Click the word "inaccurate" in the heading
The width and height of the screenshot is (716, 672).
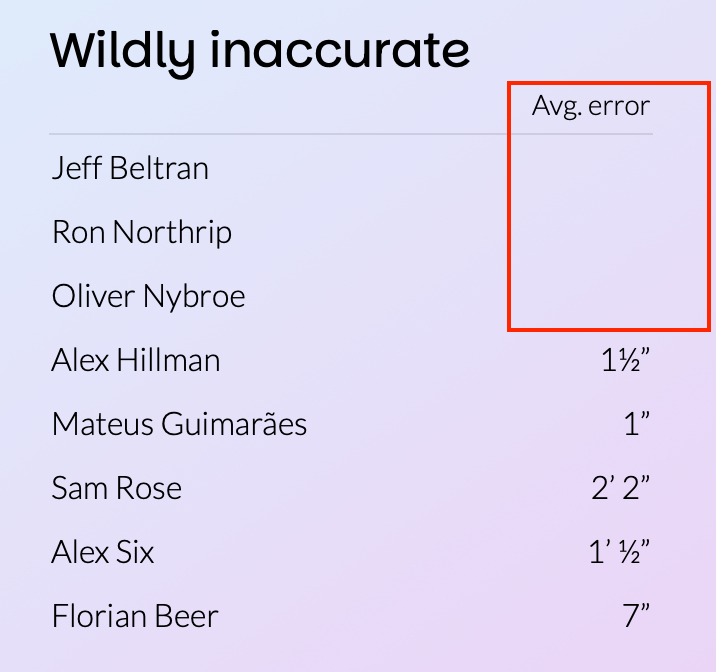point(340,50)
